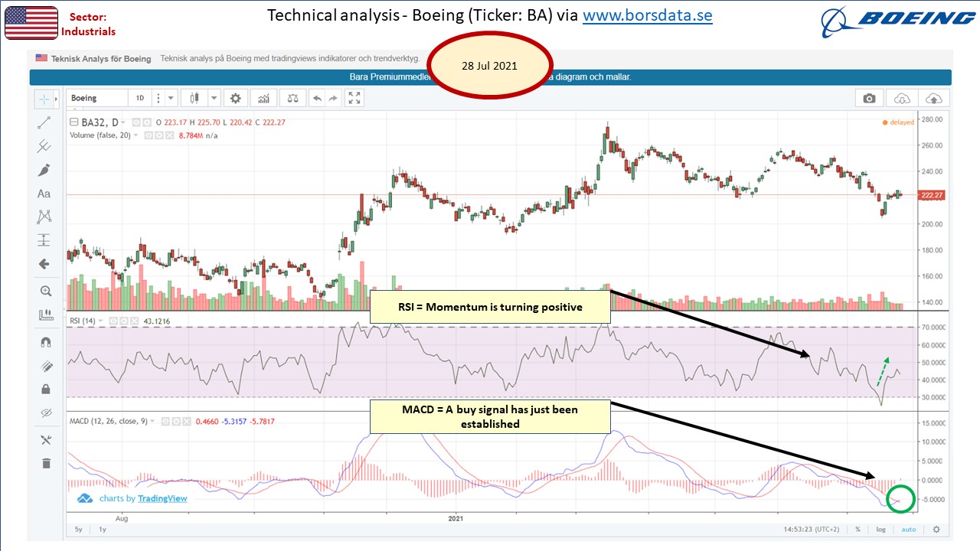
Task: Switch to the 5y time range
Action: pos(78,529)
